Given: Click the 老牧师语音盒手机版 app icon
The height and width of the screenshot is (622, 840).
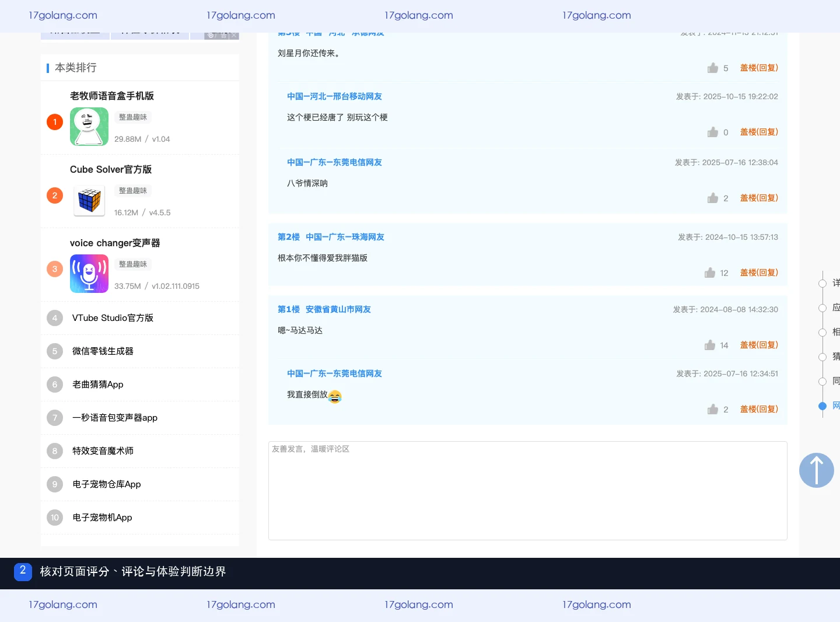Looking at the screenshot, I should coord(89,127).
